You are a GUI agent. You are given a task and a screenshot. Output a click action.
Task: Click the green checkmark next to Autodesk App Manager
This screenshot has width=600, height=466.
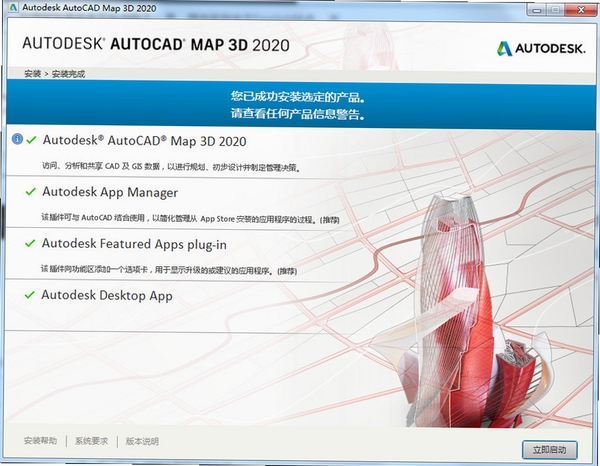pyautogui.click(x=31, y=191)
